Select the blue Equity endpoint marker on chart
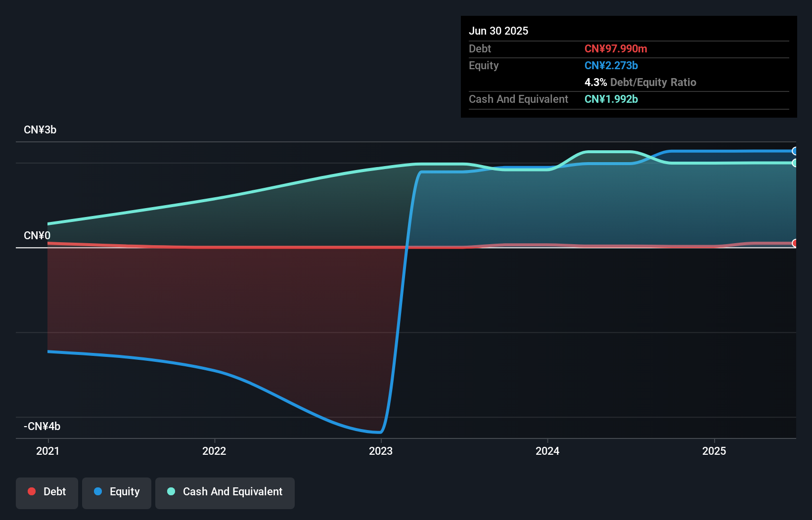The image size is (812, 520). (x=795, y=151)
